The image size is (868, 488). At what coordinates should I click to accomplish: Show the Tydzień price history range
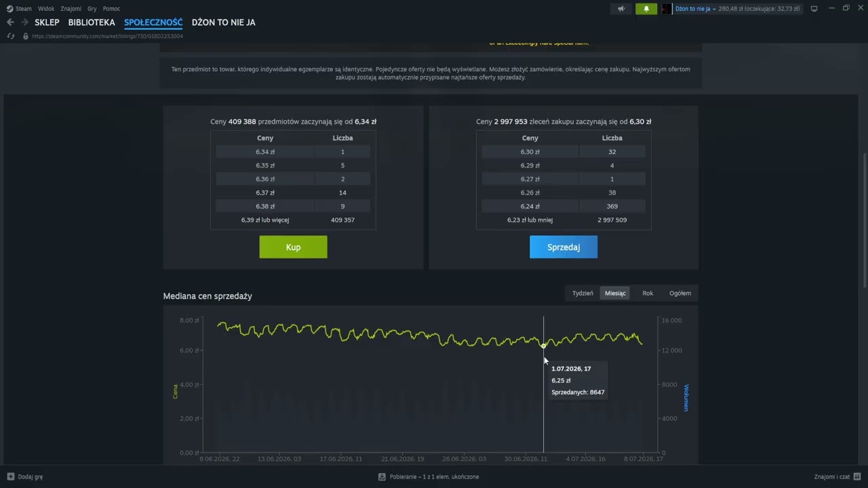[x=583, y=293]
